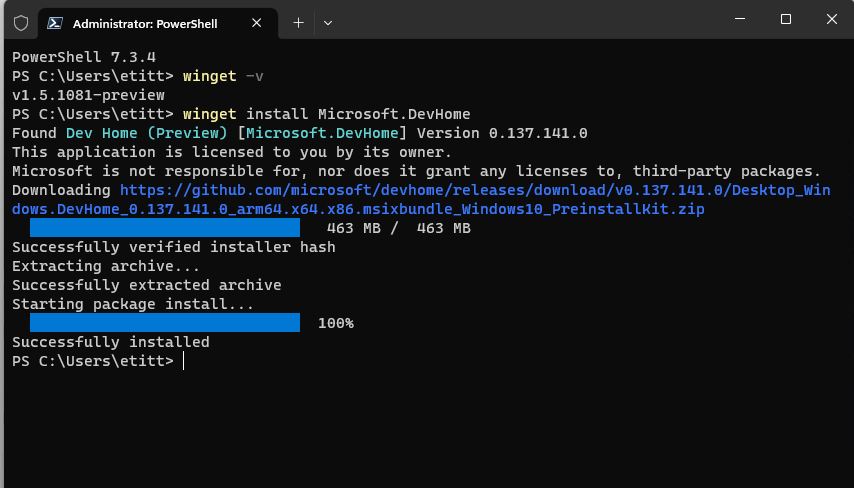The width and height of the screenshot is (854, 488).
Task: Click the v1.5.1081-preview version output
Action: [88, 95]
